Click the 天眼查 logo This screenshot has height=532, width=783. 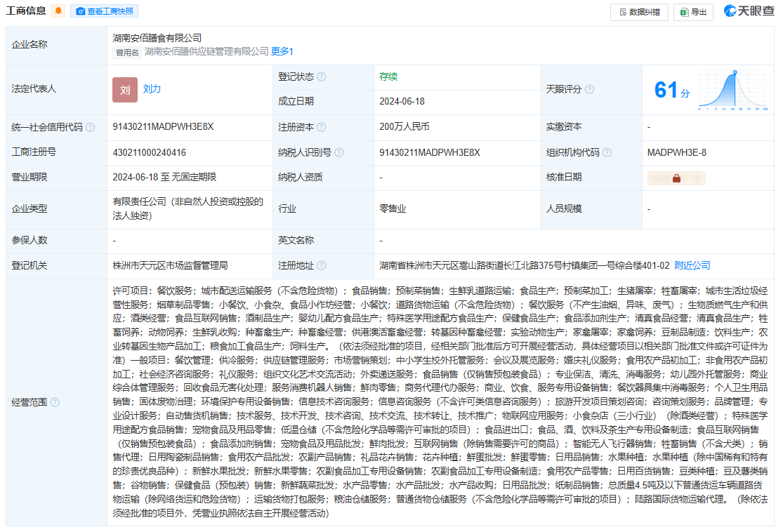point(749,11)
